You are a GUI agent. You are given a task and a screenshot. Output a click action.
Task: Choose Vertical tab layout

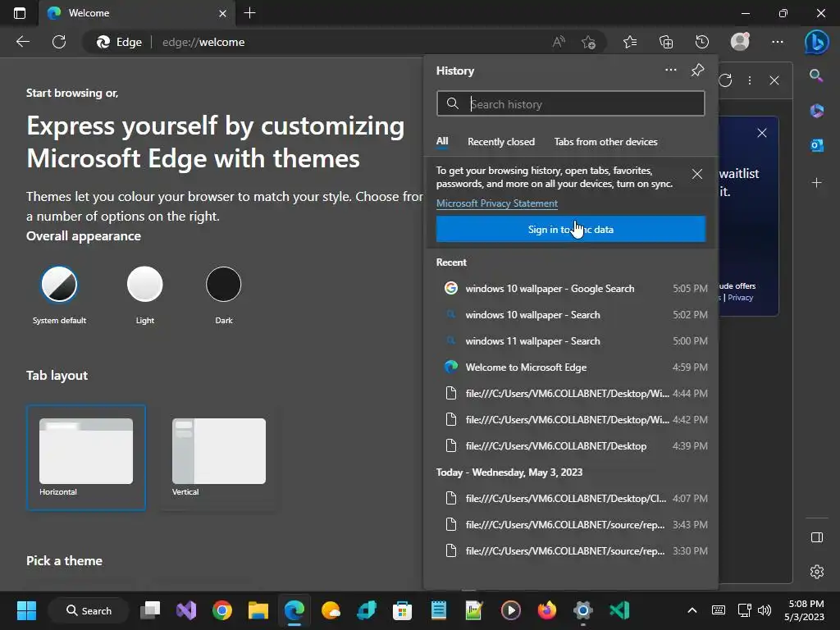tap(218, 457)
